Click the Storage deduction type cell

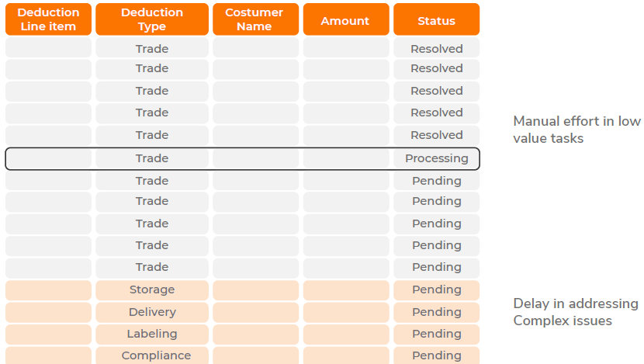coord(152,289)
